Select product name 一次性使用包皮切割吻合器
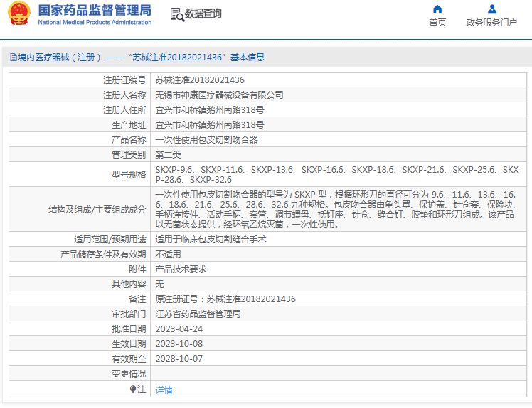The width and height of the screenshot is (532, 408). click(207, 140)
